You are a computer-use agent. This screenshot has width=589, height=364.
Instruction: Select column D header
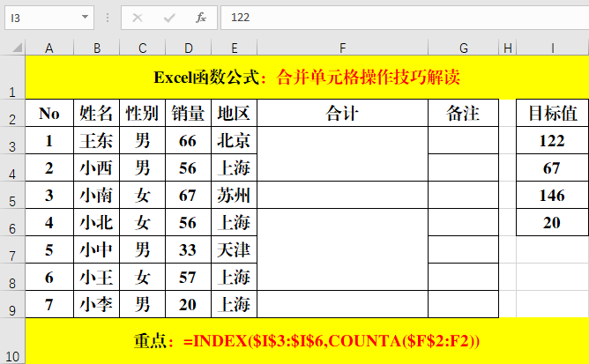point(188,48)
